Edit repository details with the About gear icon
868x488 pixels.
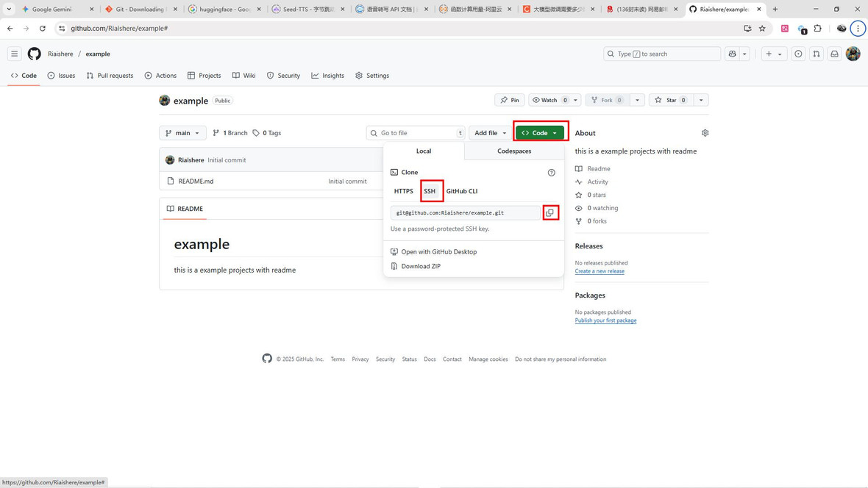[705, 133]
